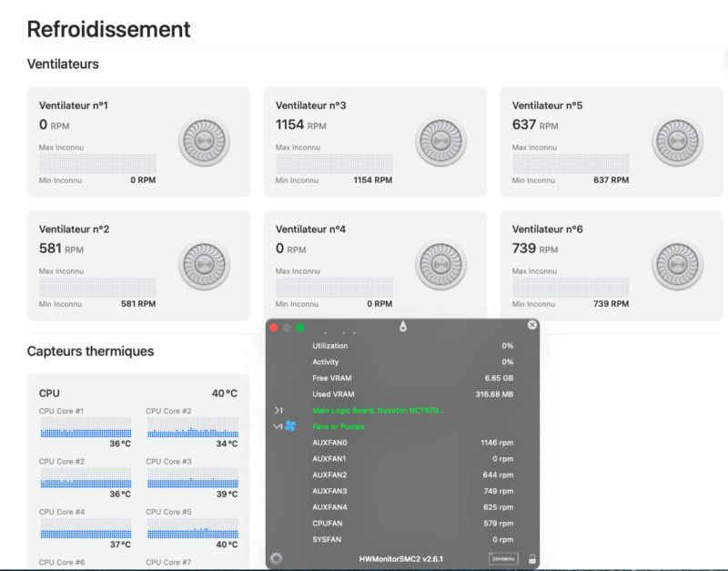Dismiss HWMonitorSMC2 popover with the X circle

click(x=532, y=325)
